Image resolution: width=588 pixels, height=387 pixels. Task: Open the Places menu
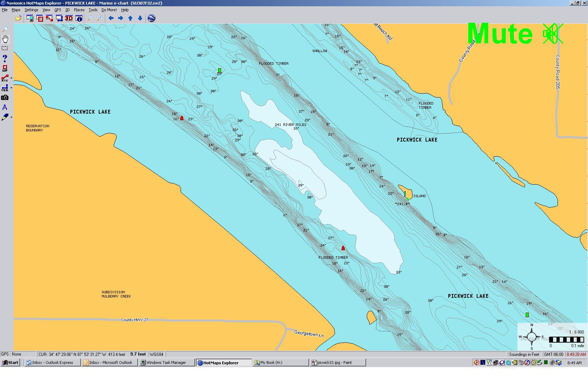click(79, 10)
